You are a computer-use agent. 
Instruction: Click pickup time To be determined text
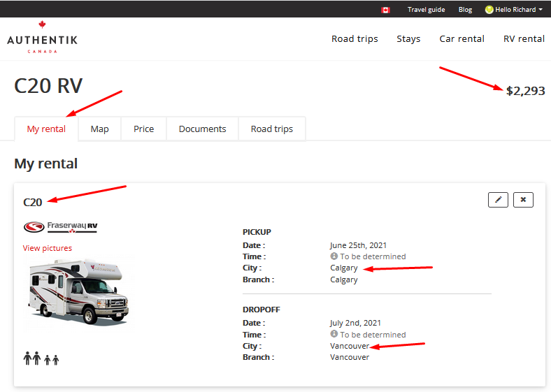(x=373, y=256)
